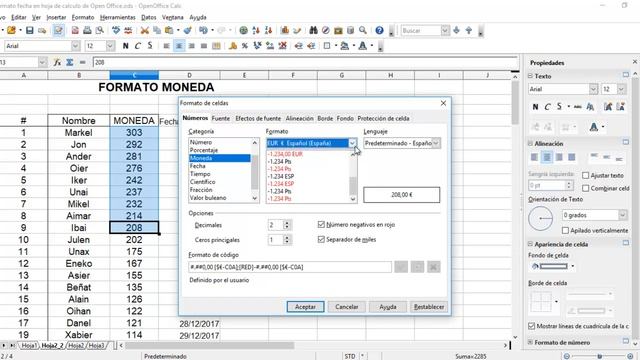Image resolution: width=640 pixels, height=360 pixels.
Task: Open toolbar font size 12 dropdown
Action: pos(110,46)
